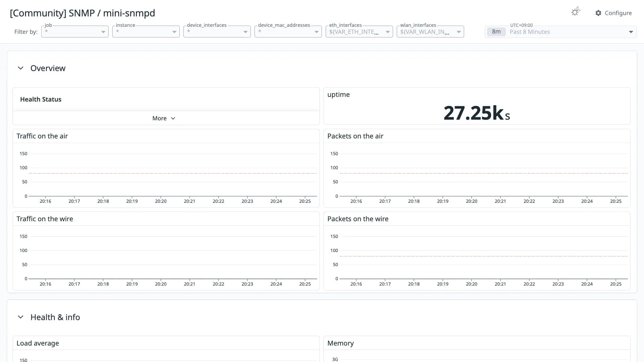The height and width of the screenshot is (362, 644).
Task: Collapse the Health & info section chevron
Action: tap(20, 317)
